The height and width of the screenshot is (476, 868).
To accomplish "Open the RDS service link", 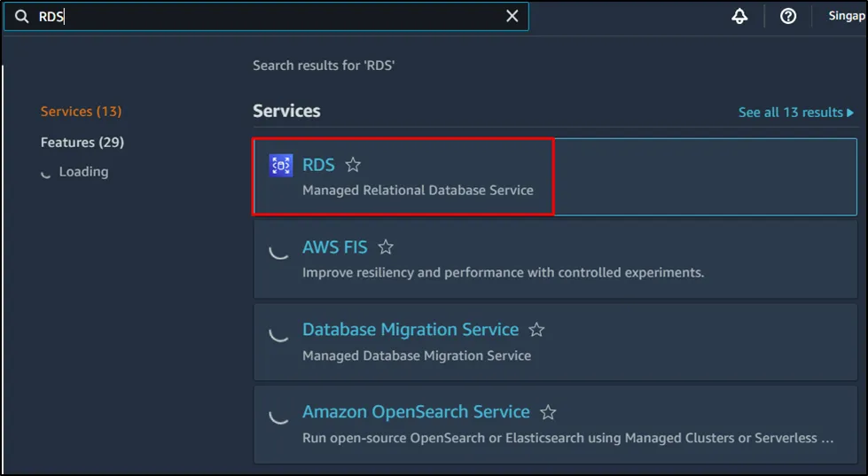I will point(318,165).
